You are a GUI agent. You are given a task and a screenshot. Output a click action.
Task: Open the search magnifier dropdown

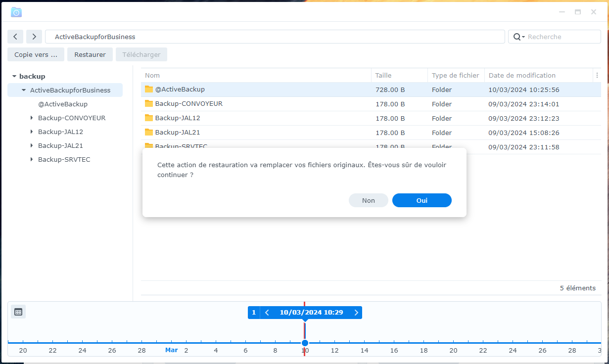518,37
